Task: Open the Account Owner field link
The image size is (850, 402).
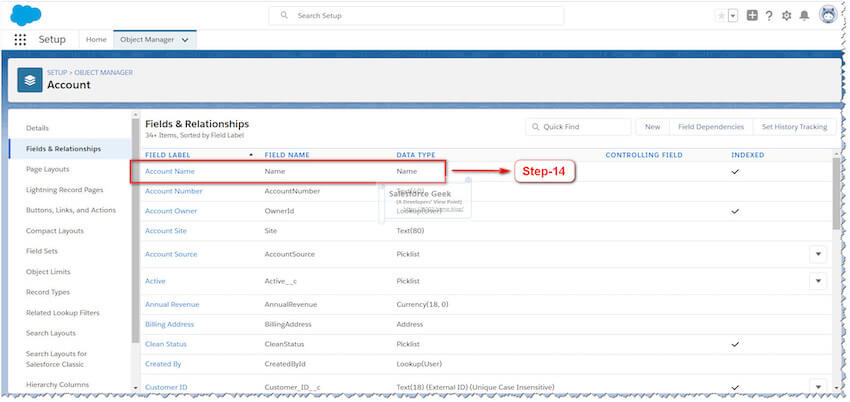Action: [171, 211]
